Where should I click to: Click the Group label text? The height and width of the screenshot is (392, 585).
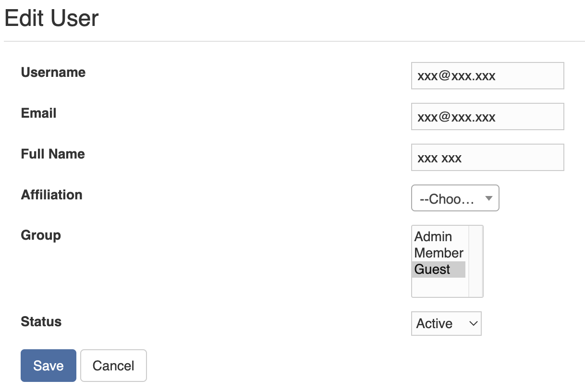41,235
